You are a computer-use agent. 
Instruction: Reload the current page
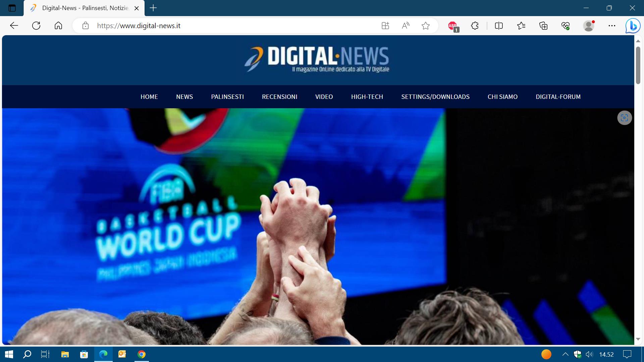[36, 25]
